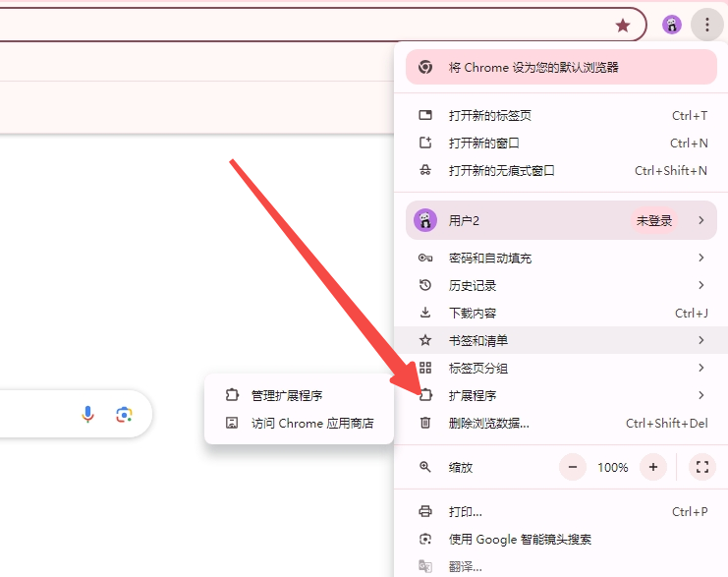
Task: Select 打开新的标签页 menu item
Action: click(x=561, y=115)
